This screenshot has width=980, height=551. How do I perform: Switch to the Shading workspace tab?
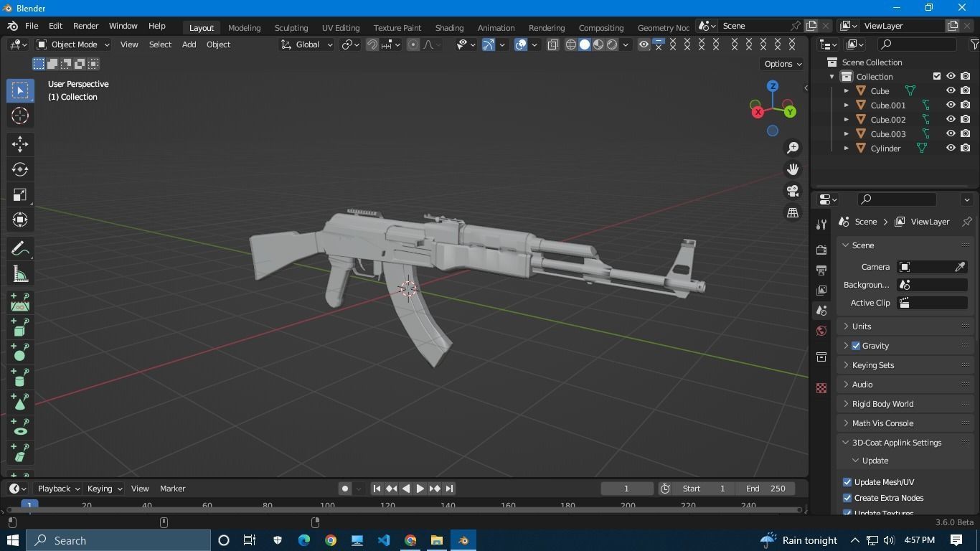point(449,27)
